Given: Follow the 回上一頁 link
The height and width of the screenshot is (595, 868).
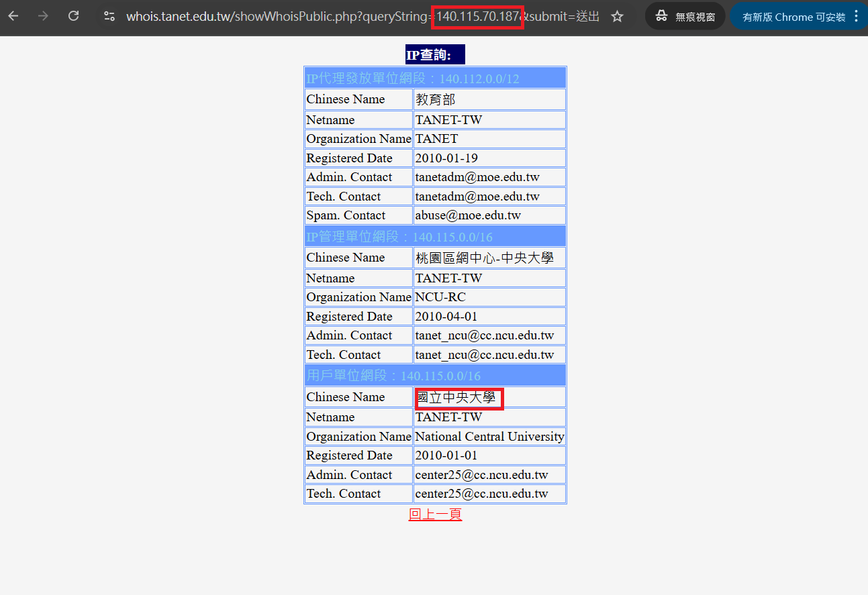Looking at the screenshot, I should [435, 515].
